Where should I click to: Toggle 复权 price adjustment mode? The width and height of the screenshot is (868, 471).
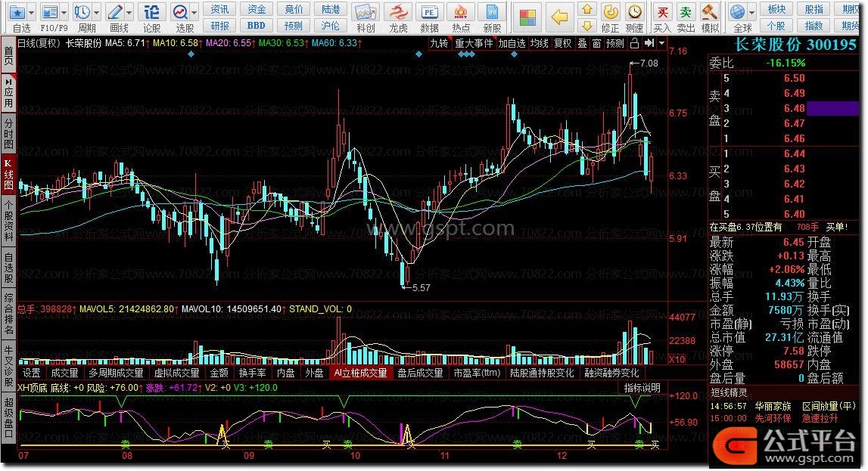point(562,43)
